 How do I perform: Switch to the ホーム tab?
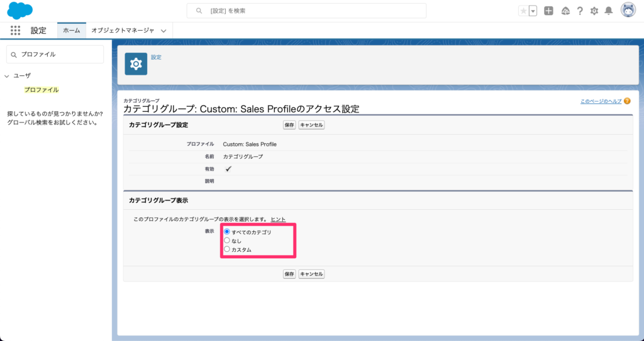tap(72, 30)
